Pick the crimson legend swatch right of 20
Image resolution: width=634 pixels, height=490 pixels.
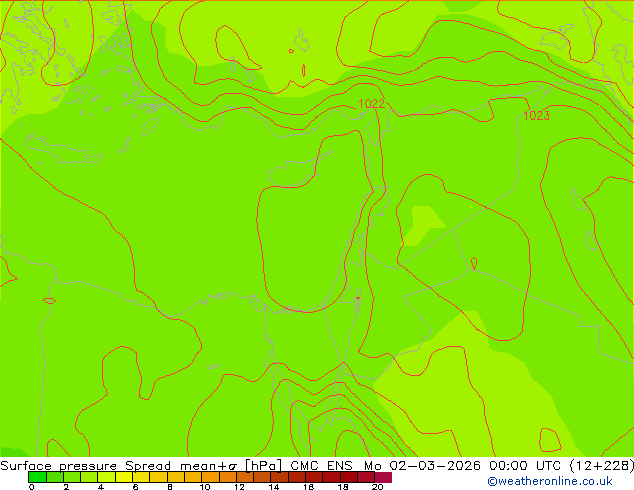383,477
